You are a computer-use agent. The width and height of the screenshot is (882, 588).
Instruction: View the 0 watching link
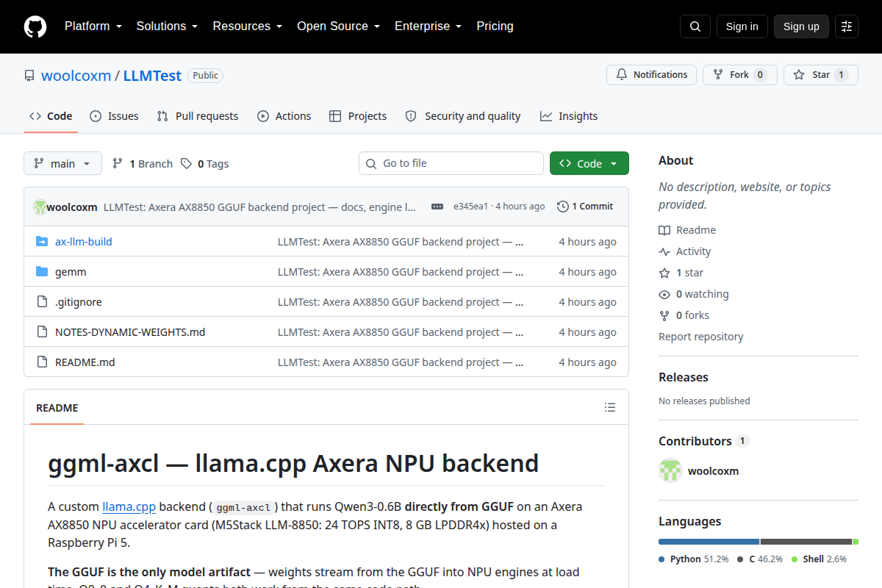(694, 294)
